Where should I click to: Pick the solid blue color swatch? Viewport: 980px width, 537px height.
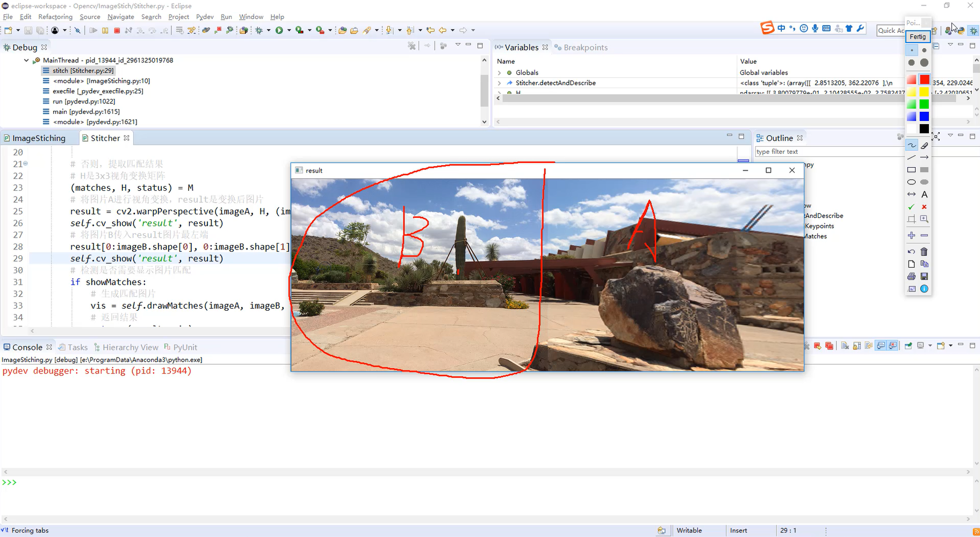click(924, 116)
